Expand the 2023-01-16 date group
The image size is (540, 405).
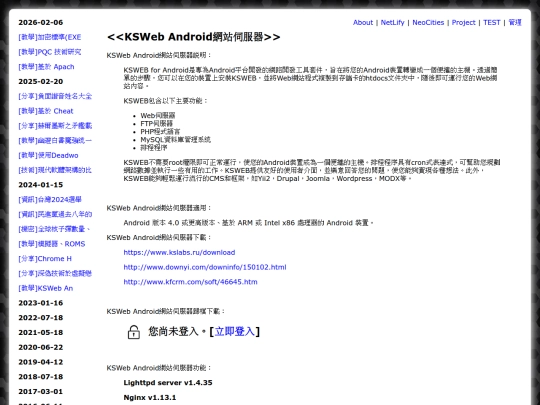tap(41, 303)
